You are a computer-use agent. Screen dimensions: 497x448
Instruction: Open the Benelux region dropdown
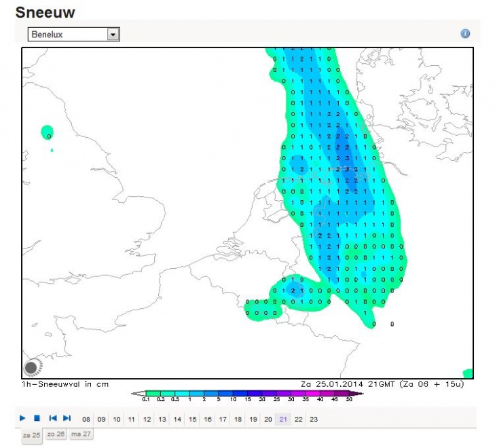(x=73, y=34)
